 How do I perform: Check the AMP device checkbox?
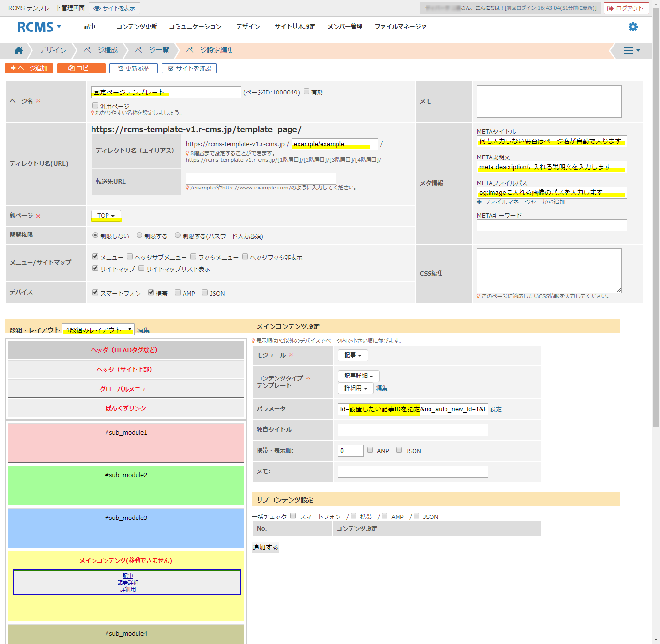(178, 293)
